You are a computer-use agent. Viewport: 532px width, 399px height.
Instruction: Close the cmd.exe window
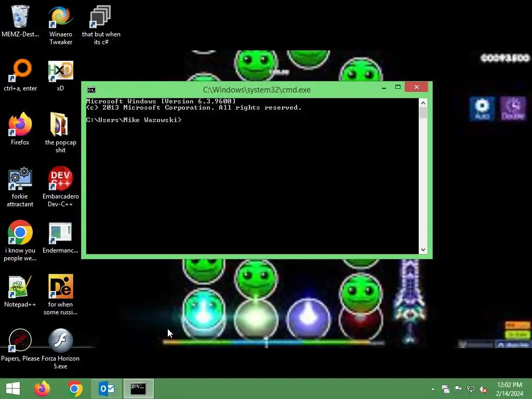pos(416,87)
